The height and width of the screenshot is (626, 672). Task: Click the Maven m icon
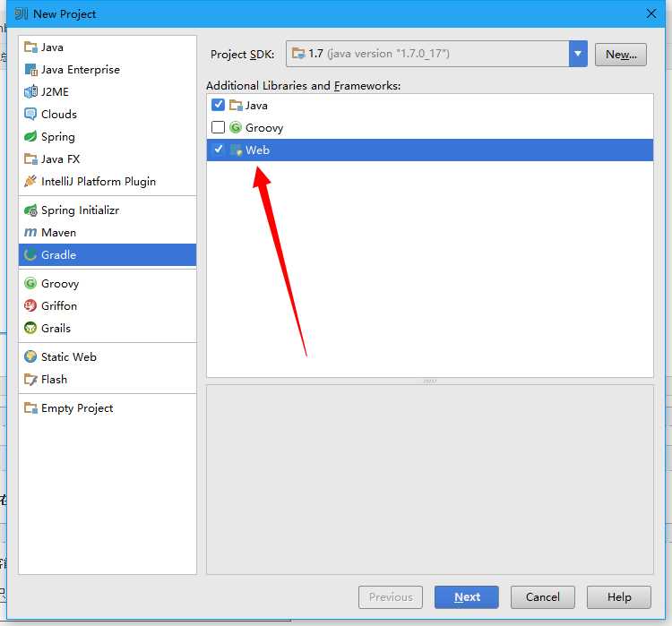(30, 233)
